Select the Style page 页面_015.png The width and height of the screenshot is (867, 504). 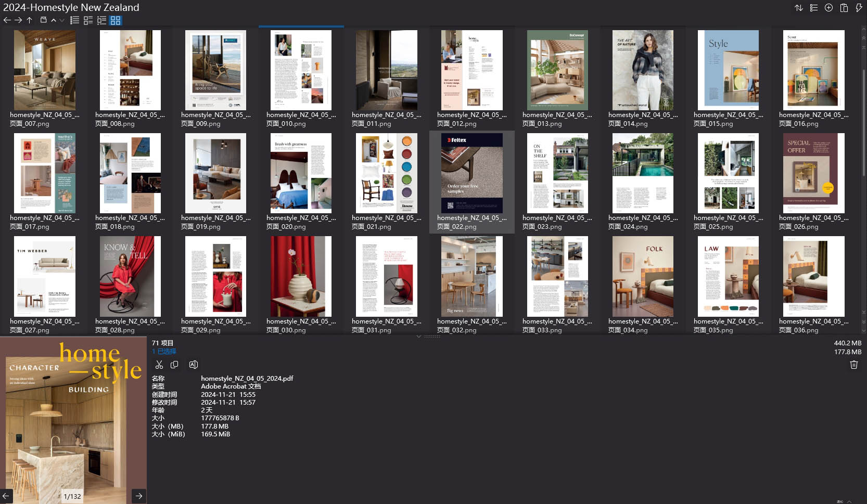tap(729, 70)
